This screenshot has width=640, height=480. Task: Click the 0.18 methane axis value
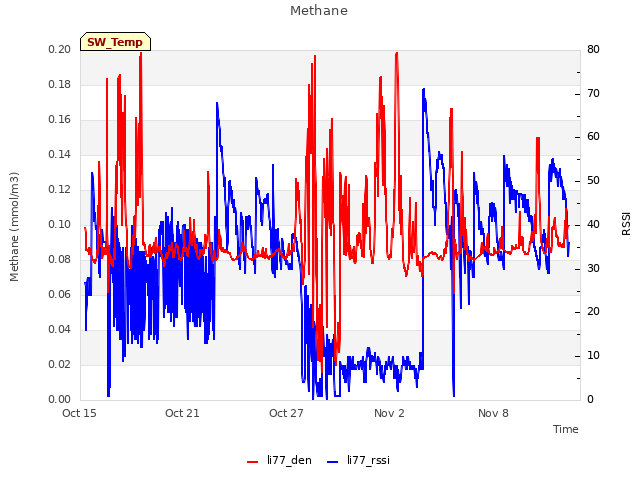coord(60,84)
